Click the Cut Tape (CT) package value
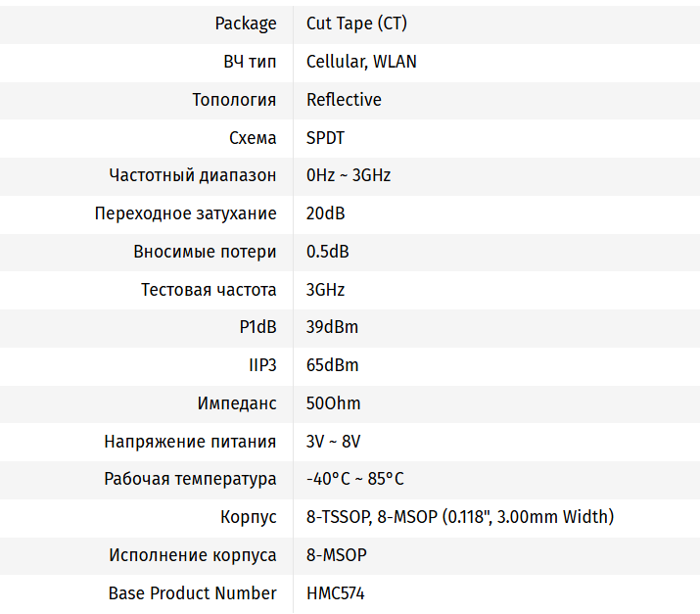700x614 pixels. 356,24
